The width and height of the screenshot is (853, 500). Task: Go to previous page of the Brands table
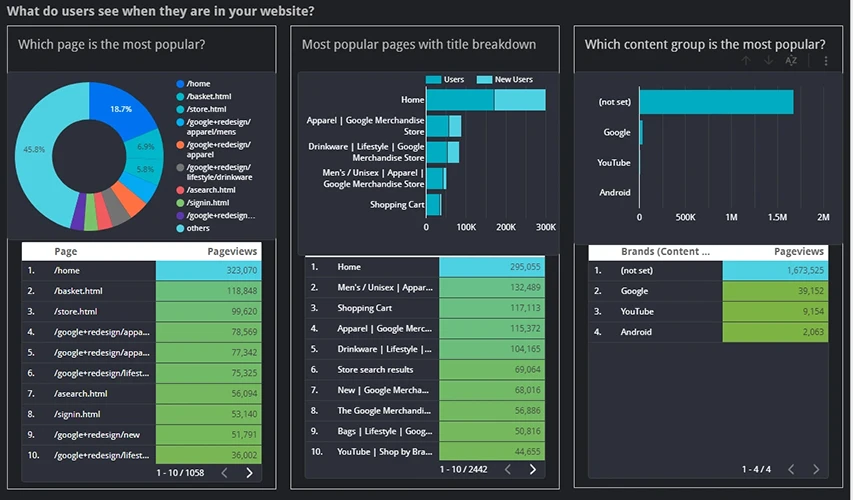point(791,469)
